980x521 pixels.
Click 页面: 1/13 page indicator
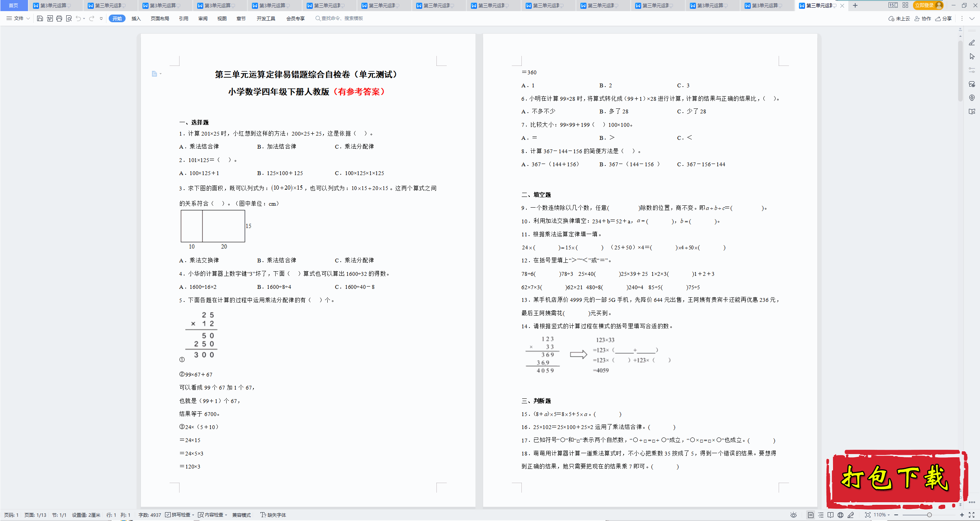(x=35, y=515)
